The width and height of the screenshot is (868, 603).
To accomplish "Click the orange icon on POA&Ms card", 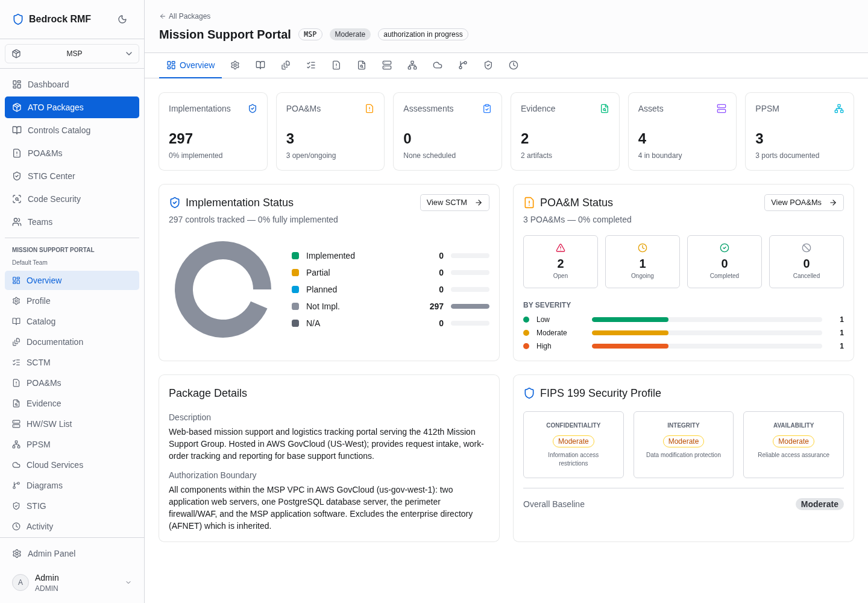I will click(370, 109).
